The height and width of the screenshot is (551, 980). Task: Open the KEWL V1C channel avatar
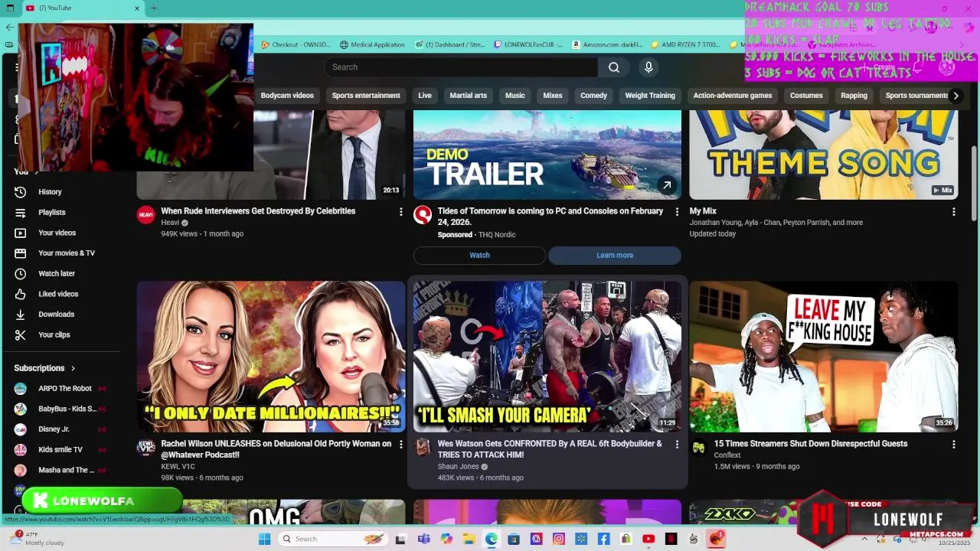coord(145,448)
